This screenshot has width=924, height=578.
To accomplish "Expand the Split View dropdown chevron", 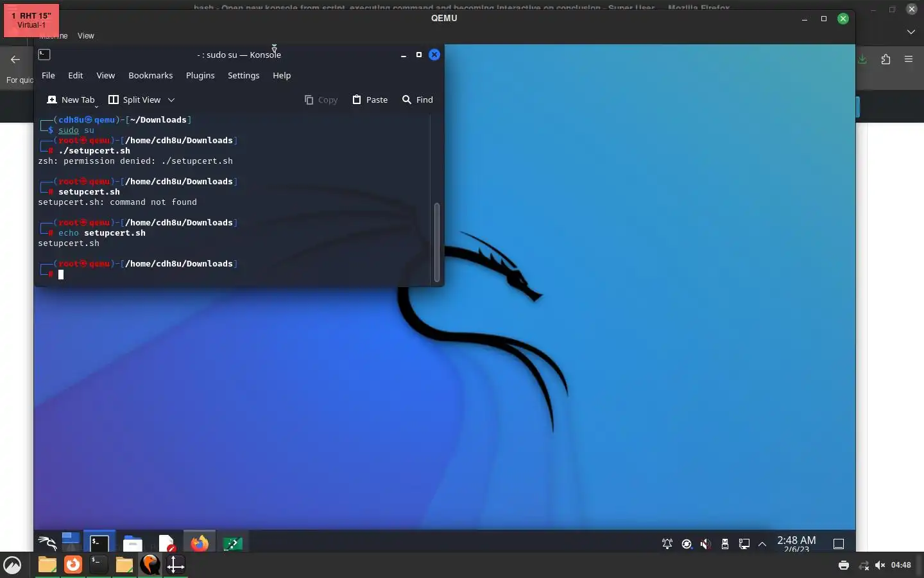I will click(x=171, y=100).
